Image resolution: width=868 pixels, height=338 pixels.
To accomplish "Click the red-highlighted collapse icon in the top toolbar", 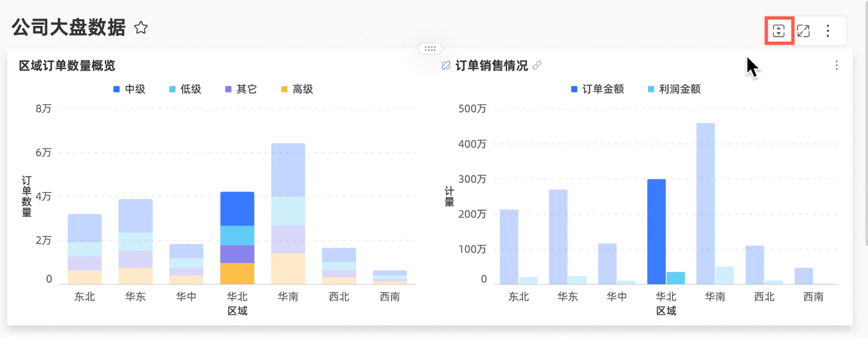I will 779,31.
